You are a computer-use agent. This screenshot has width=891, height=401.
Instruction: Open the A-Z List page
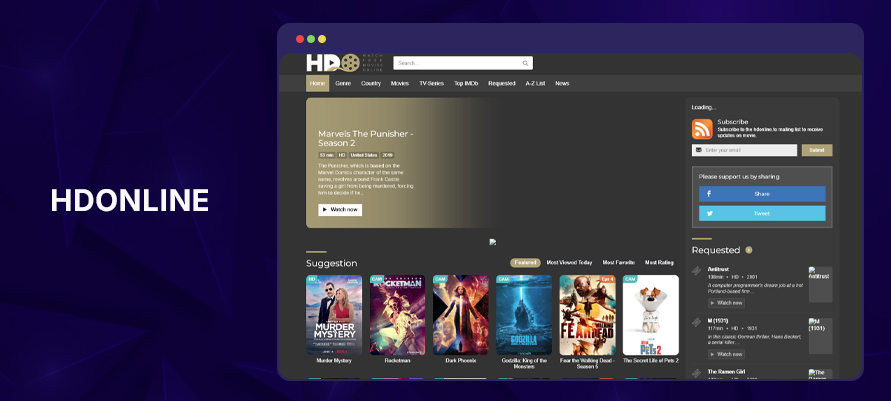pos(535,83)
